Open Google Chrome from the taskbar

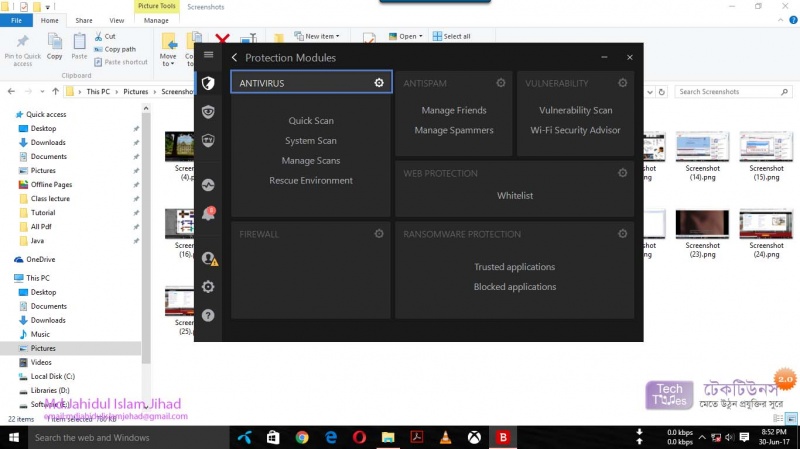302,437
